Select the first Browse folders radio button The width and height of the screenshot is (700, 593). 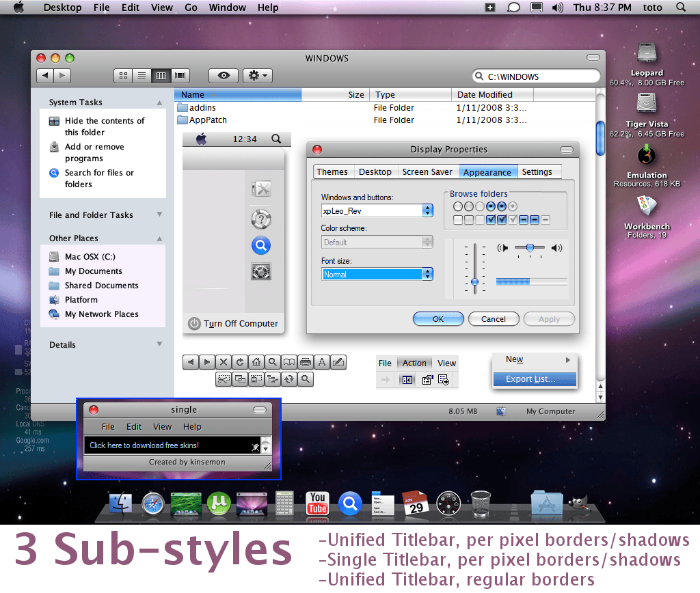(x=457, y=206)
